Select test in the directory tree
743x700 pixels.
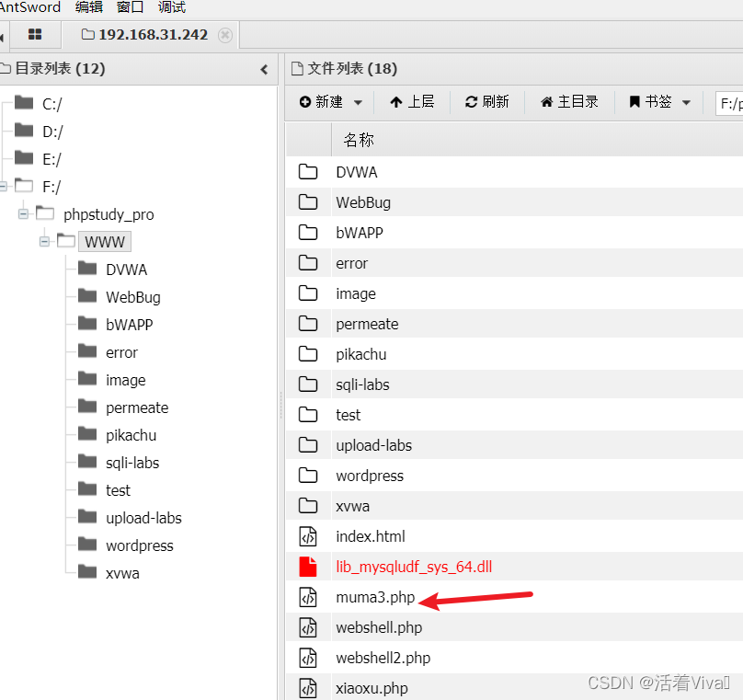tap(118, 490)
